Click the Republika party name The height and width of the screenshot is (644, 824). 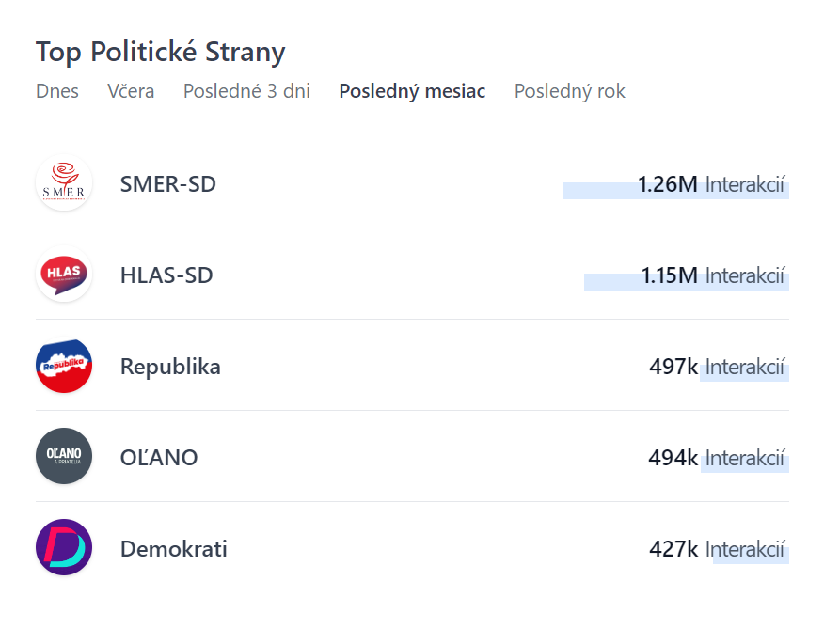click(170, 367)
